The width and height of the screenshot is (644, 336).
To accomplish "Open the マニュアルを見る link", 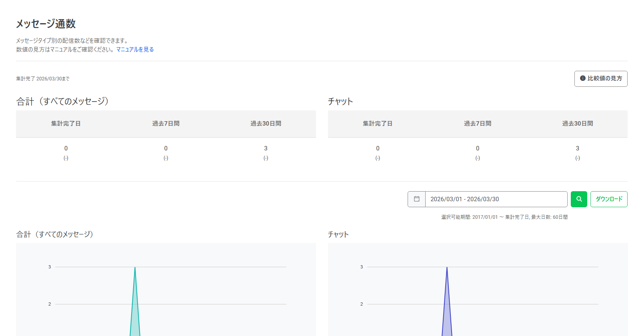I will tap(135, 50).
